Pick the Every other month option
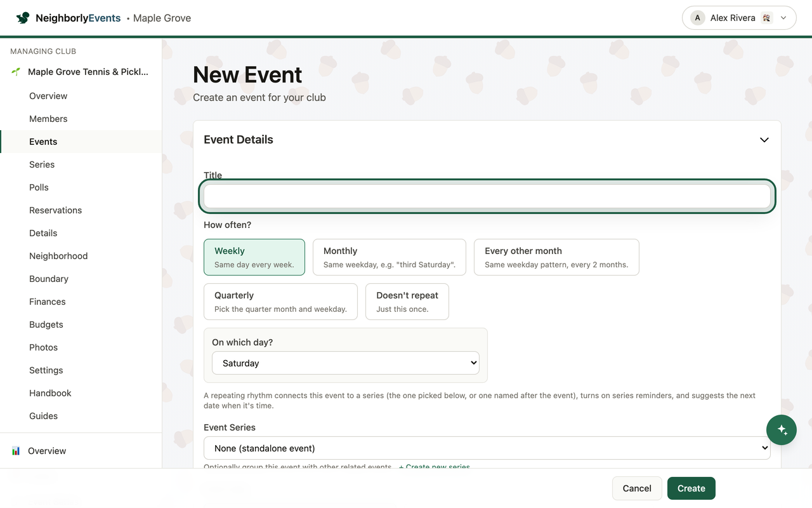812x508 pixels. pyautogui.click(x=556, y=257)
